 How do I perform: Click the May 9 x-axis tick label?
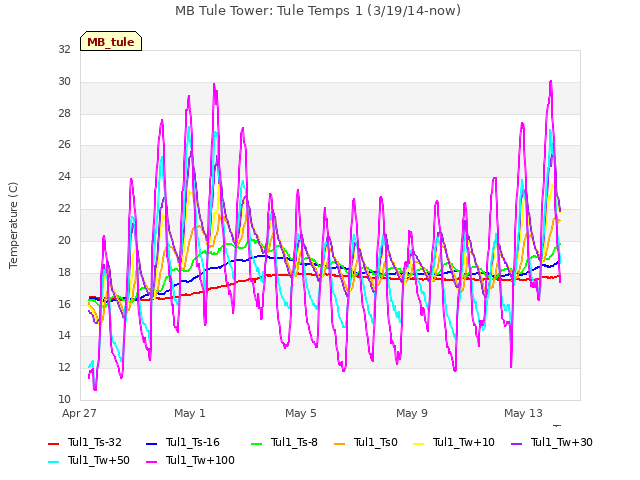tap(412, 413)
